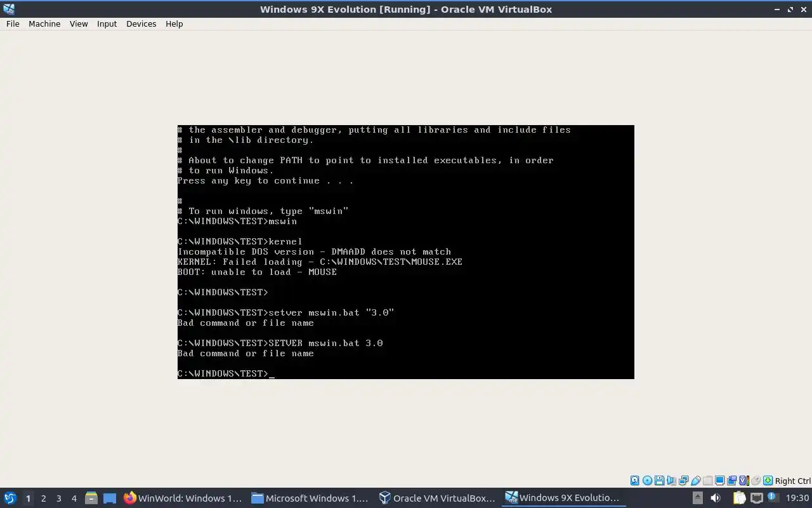The width and height of the screenshot is (812, 508).
Task: Click the "KERNEL: Failed loading" line
Action: pos(320,262)
